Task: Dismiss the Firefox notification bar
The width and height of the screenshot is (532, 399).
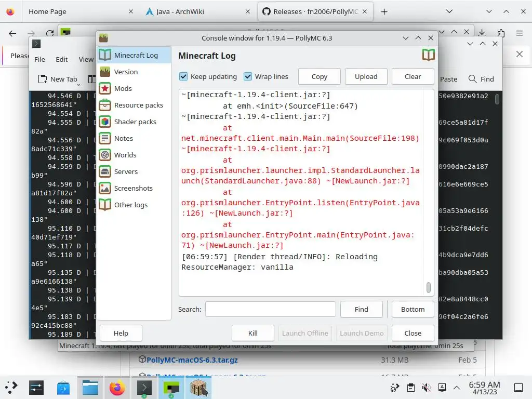Action: pos(520,54)
